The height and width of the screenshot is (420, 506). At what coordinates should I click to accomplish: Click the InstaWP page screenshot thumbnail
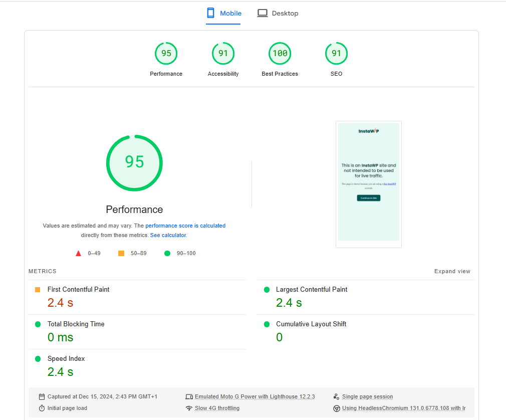[x=368, y=184]
